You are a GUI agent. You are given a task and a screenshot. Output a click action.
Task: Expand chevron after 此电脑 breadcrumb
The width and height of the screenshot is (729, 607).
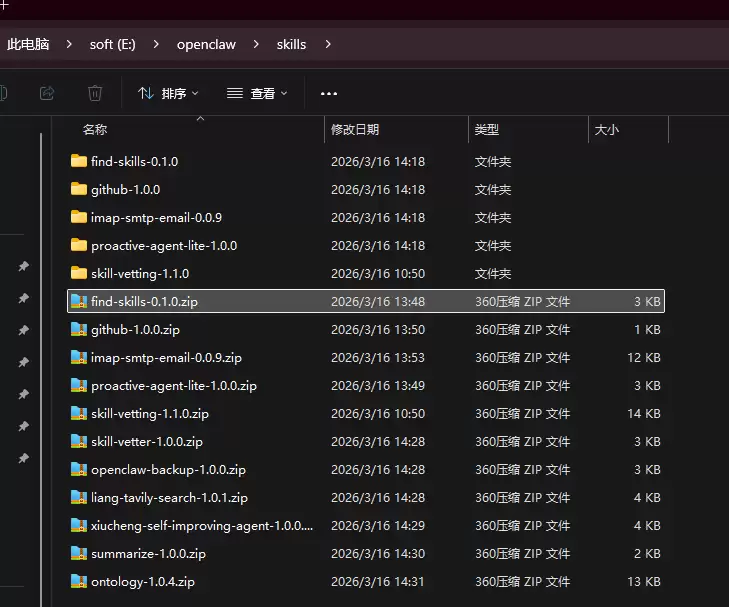pos(69,44)
